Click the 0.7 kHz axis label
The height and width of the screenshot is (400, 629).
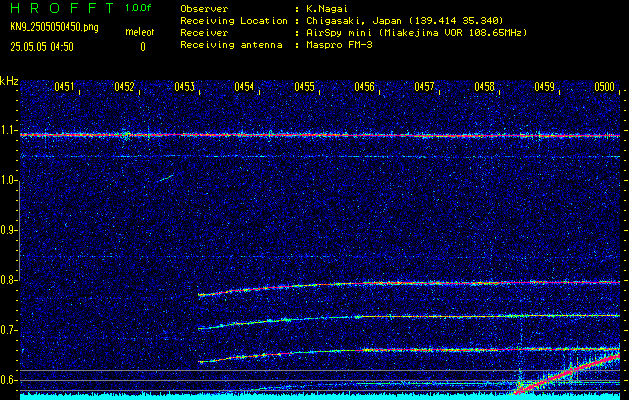[9, 330]
